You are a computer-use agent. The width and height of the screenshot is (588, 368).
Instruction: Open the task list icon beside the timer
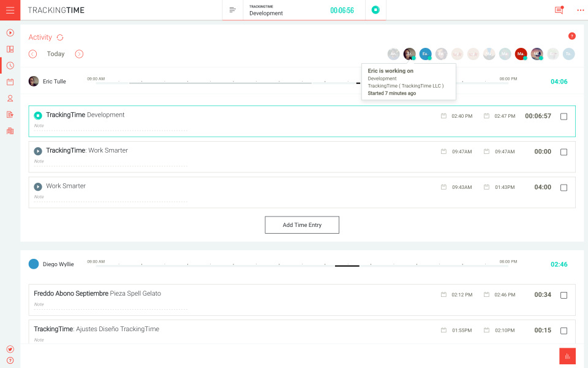[x=233, y=10]
